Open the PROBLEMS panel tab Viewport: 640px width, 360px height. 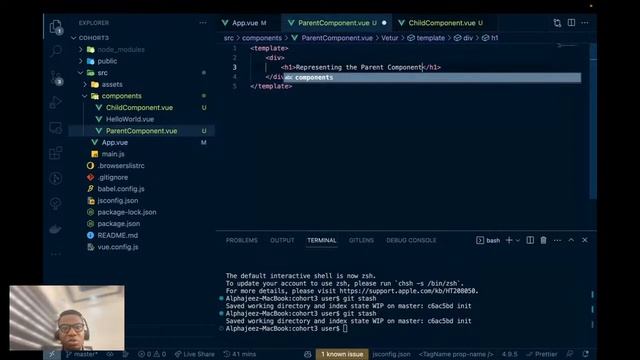coord(242,240)
